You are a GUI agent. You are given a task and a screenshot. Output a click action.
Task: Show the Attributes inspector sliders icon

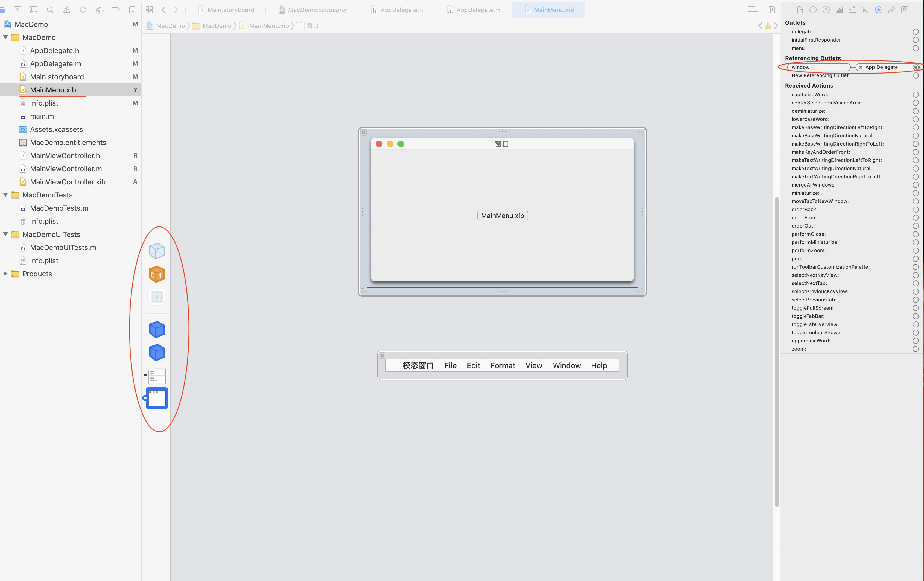(x=852, y=10)
